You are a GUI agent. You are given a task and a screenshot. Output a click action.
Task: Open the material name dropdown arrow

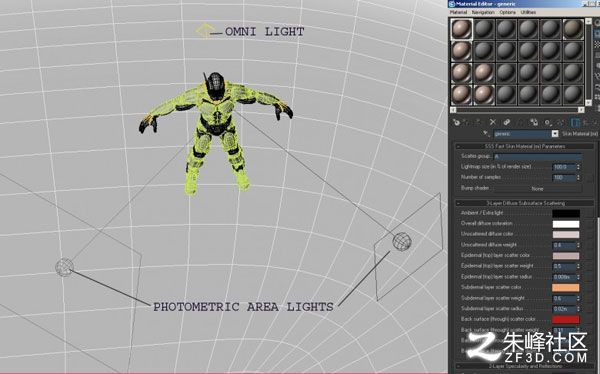click(555, 134)
